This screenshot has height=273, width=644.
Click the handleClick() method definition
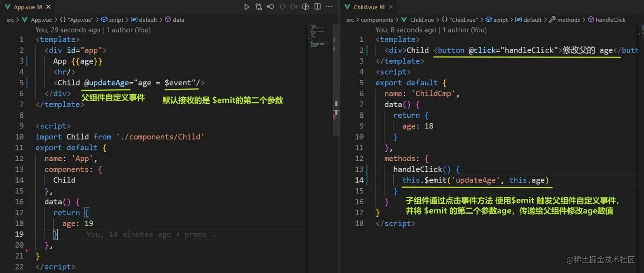tap(422, 169)
